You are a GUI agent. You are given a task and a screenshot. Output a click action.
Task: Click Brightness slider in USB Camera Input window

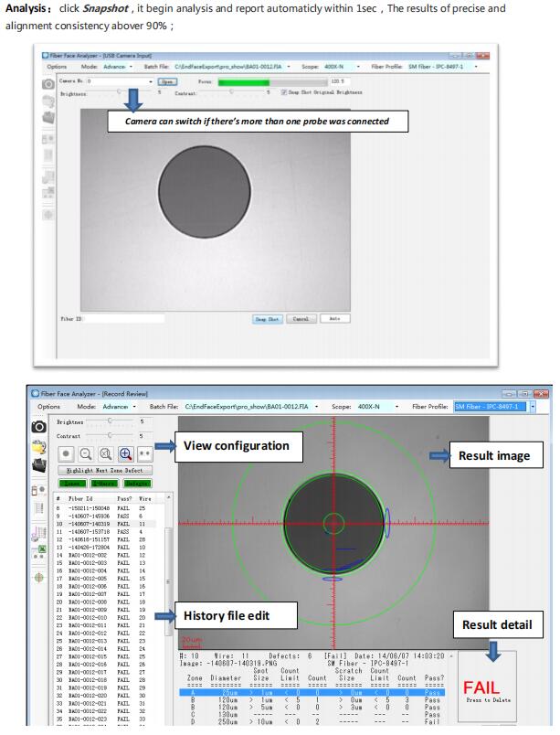point(122,93)
